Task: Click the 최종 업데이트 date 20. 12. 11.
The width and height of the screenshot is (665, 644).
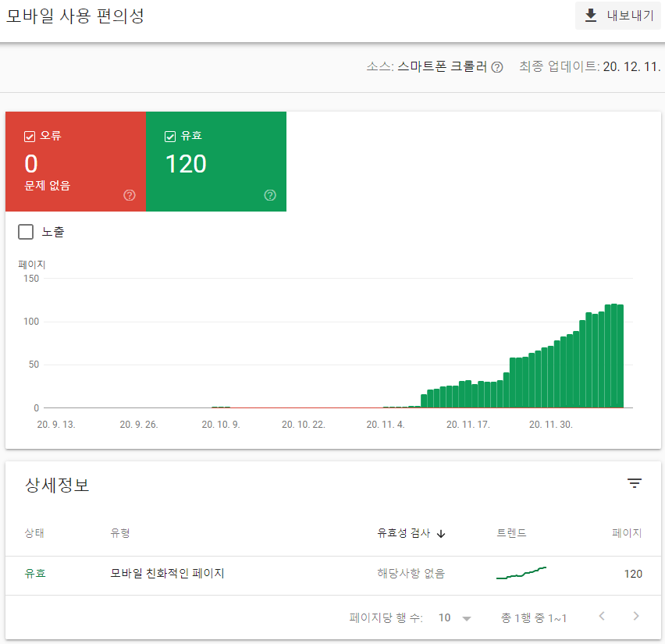Action: 631,66
